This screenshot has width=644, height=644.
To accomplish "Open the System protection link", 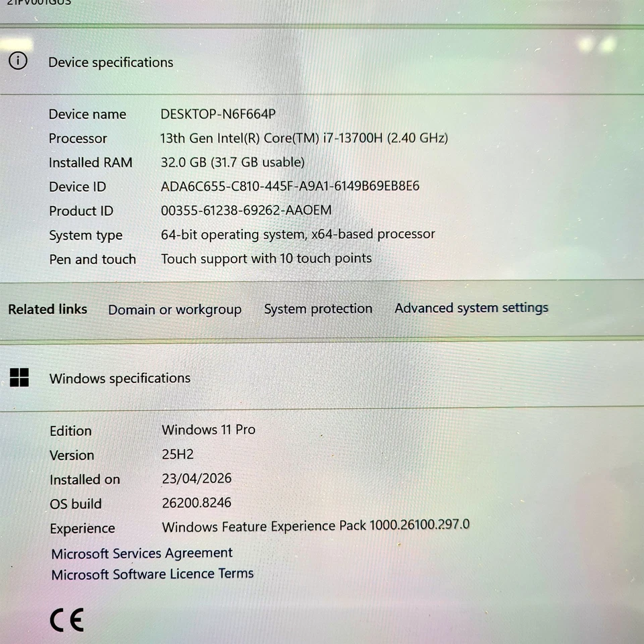I will [318, 309].
